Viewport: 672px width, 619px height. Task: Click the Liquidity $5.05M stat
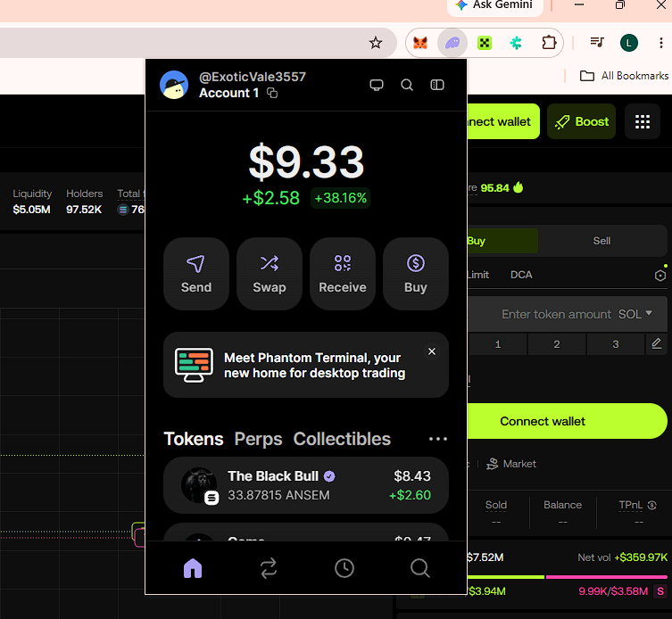pyautogui.click(x=32, y=202)
